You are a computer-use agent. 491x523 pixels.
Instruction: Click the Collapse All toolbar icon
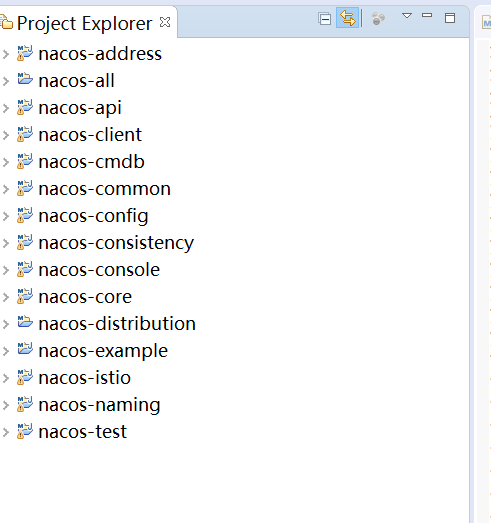click(x=325, y=19)
